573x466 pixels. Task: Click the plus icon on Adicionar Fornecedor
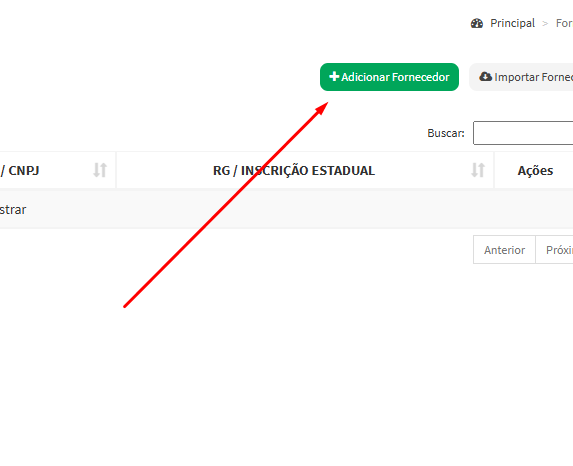[x=334, y=77]
